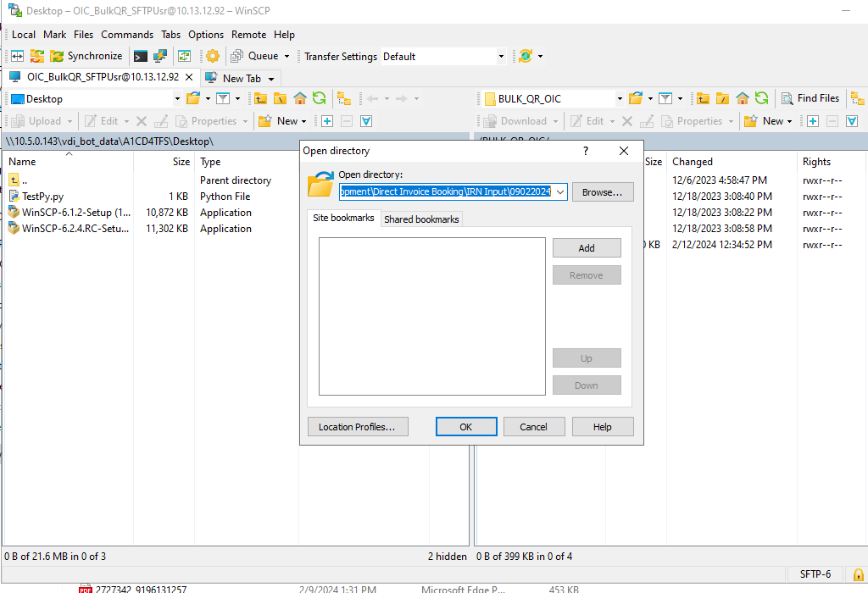
Task: Click the Compare Directories icon in the toolbar
Action: [x=17, y=56]
